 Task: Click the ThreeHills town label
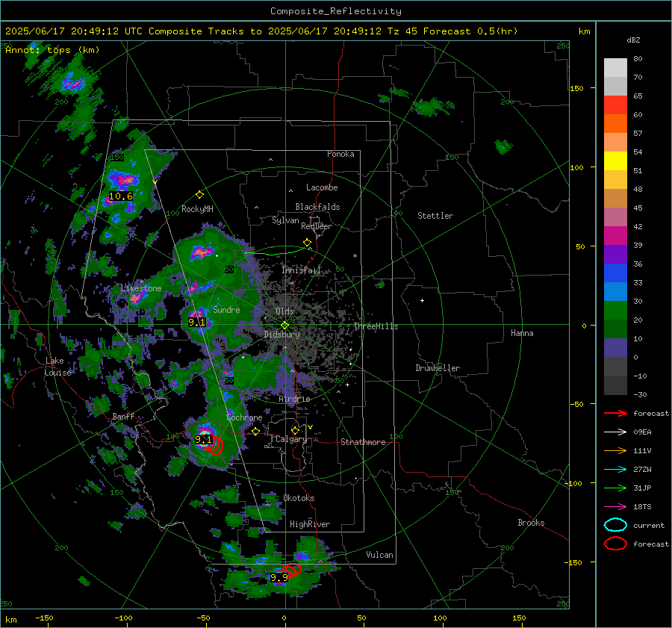[376, 326]
